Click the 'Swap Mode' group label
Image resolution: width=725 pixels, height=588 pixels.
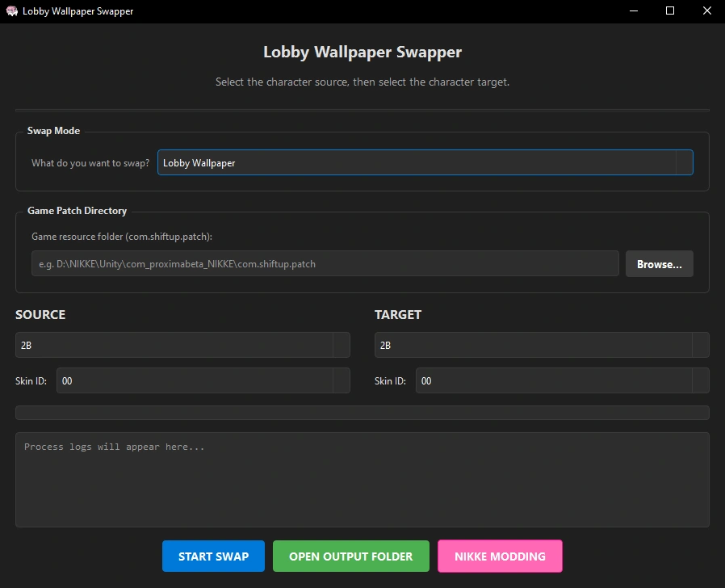53,131
